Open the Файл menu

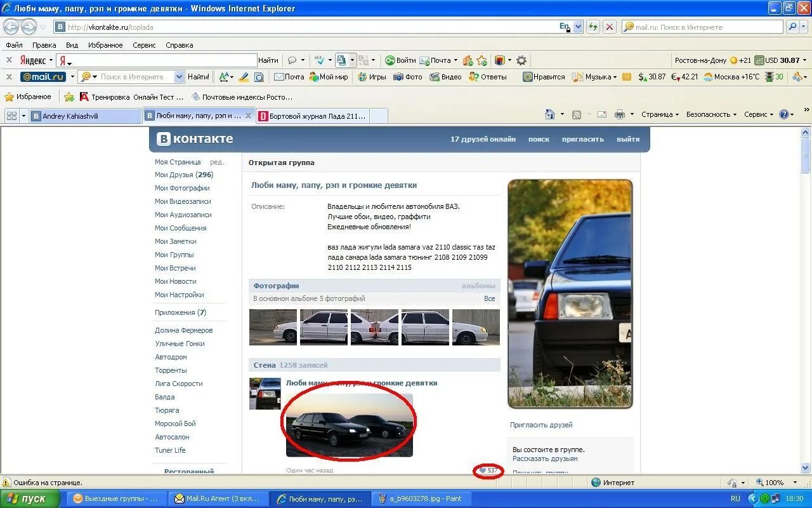point(14,45)
